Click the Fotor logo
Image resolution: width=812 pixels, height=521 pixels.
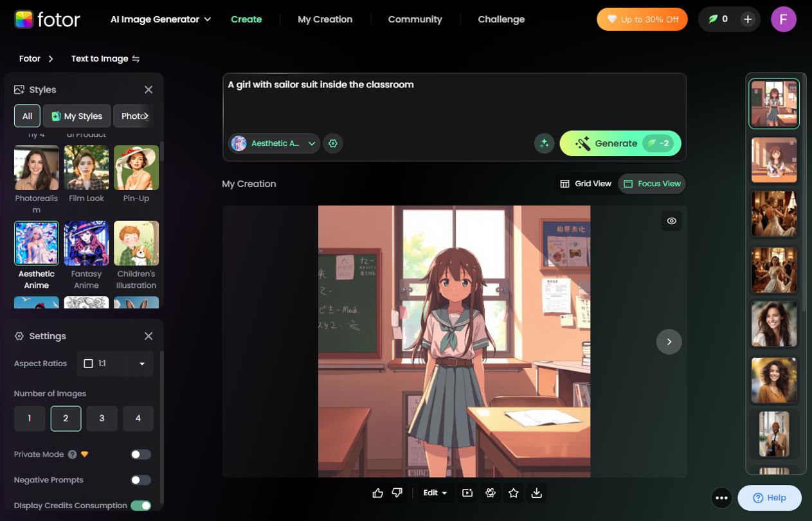click(47, 19)
